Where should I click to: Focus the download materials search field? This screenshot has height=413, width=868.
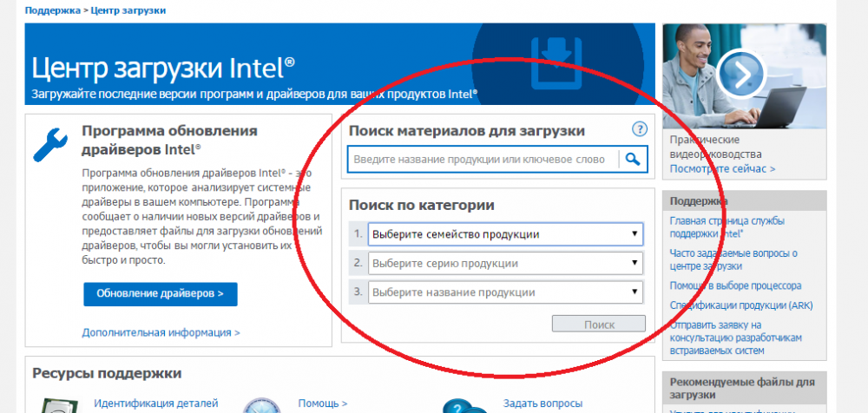pyautogui.click(x=483, y=160)
